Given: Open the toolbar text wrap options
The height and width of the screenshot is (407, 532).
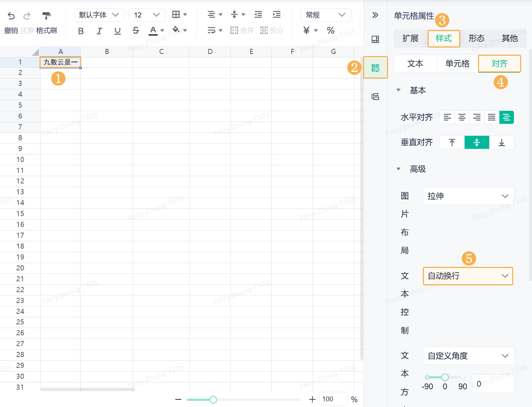Looking at the screenshot, I should 215,30.
